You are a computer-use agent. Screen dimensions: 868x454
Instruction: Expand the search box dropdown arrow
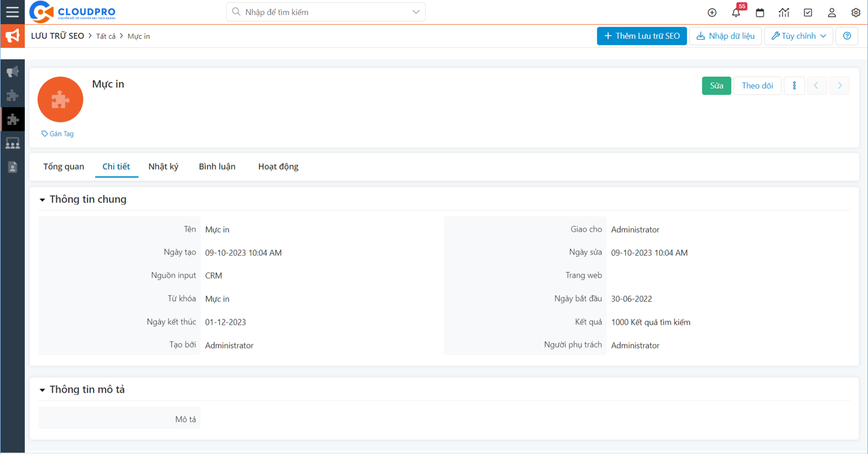(416, 12)
